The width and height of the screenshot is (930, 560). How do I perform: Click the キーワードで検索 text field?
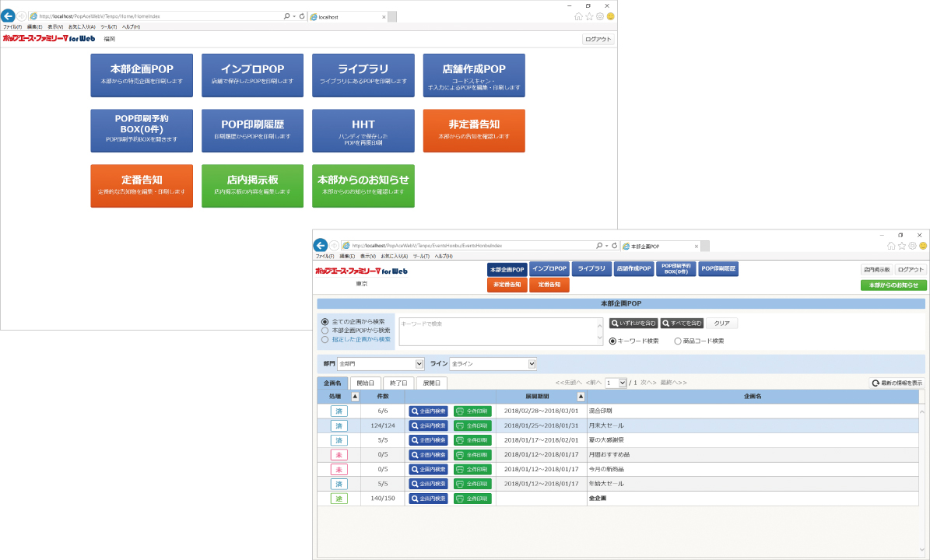498,331
